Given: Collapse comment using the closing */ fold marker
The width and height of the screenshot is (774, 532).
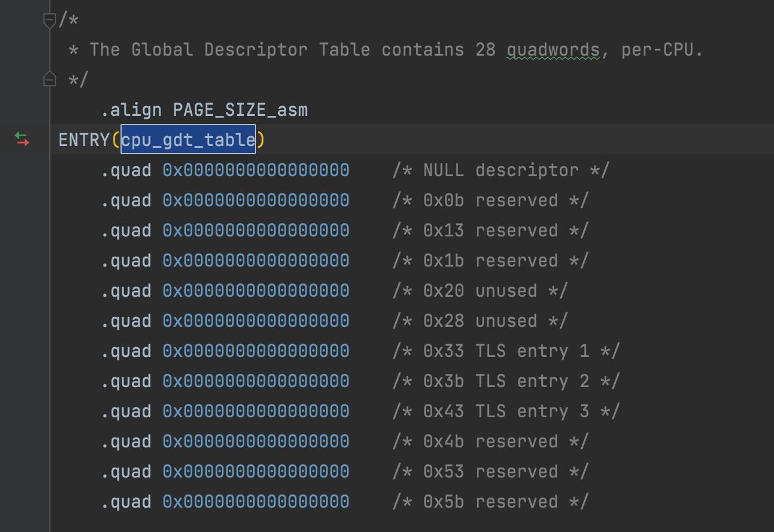Looking at the screenshot, I should point(50,79).
